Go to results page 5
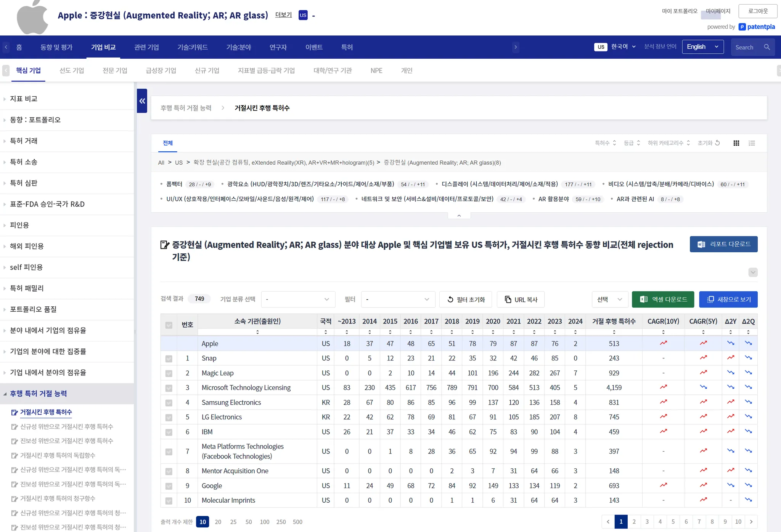This screenshot has width=781, height=532. point(673,522)
